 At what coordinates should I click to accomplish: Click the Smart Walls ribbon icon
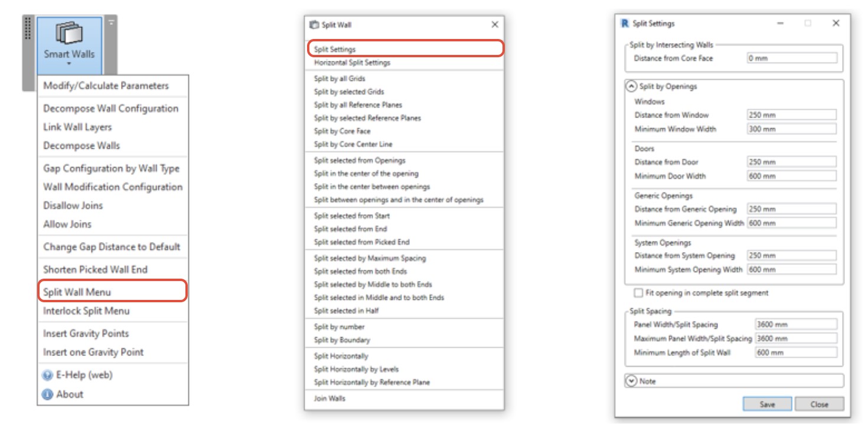click(68, 34)
